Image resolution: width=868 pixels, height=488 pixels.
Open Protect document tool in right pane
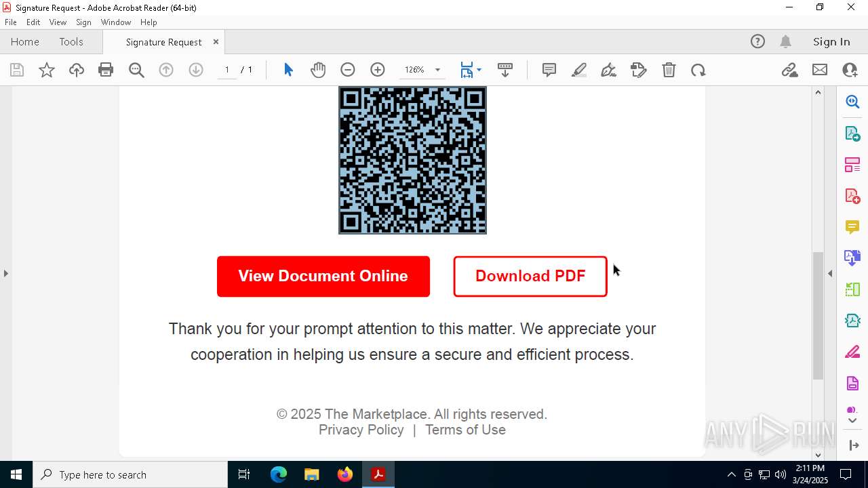tap(852, 384)
